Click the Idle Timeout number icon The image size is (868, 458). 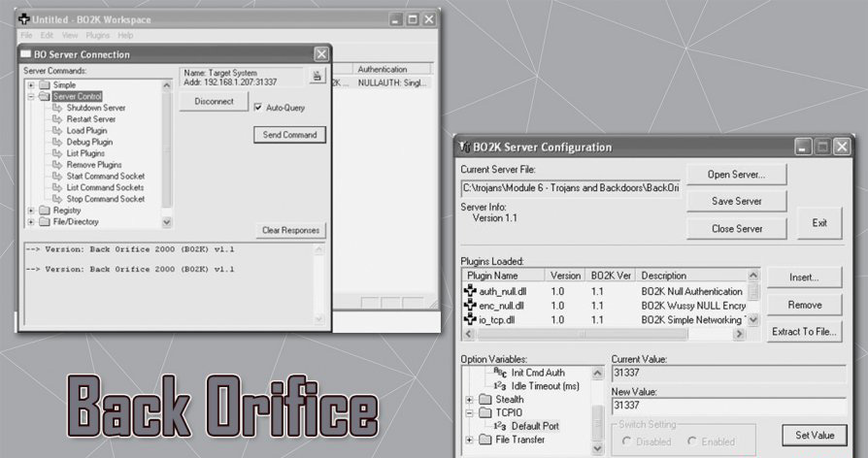[x=500, y=386]
